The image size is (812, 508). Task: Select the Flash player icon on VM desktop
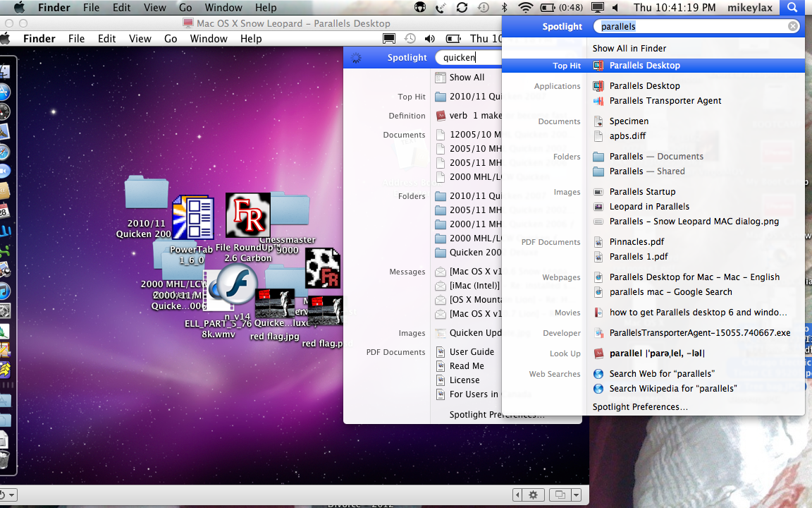[x=236, y=284]
